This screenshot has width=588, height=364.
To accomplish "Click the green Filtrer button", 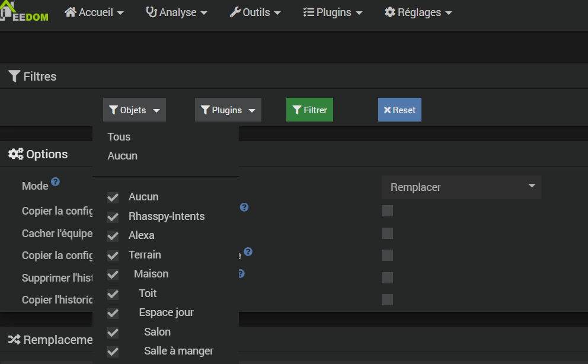I will click(309, 110).
